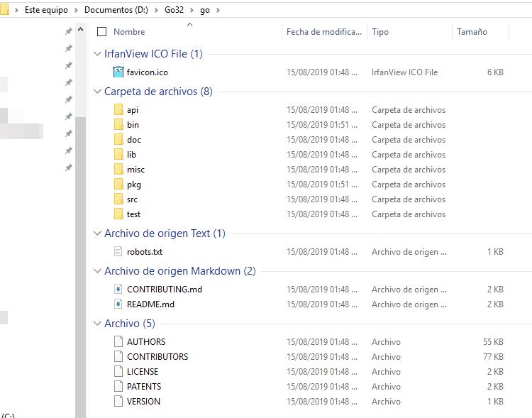
Task: Select the VERSION file name
Action: click(143, 402)
